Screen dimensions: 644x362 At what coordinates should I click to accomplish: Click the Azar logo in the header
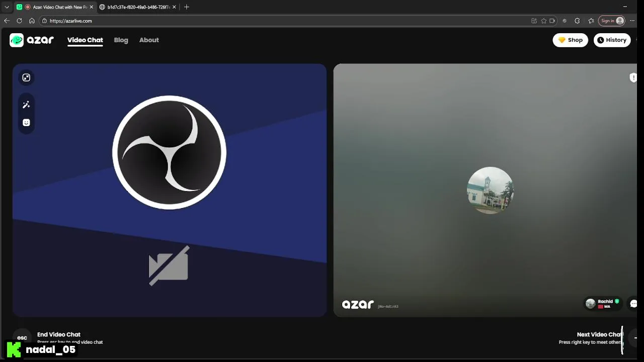32,40
